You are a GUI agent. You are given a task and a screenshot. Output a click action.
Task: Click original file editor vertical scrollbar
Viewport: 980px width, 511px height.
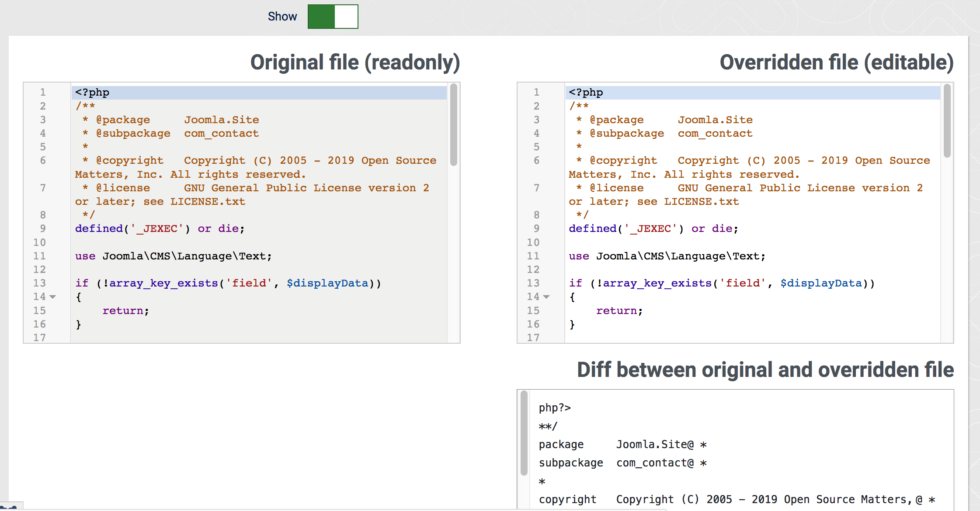coord(454,124)
